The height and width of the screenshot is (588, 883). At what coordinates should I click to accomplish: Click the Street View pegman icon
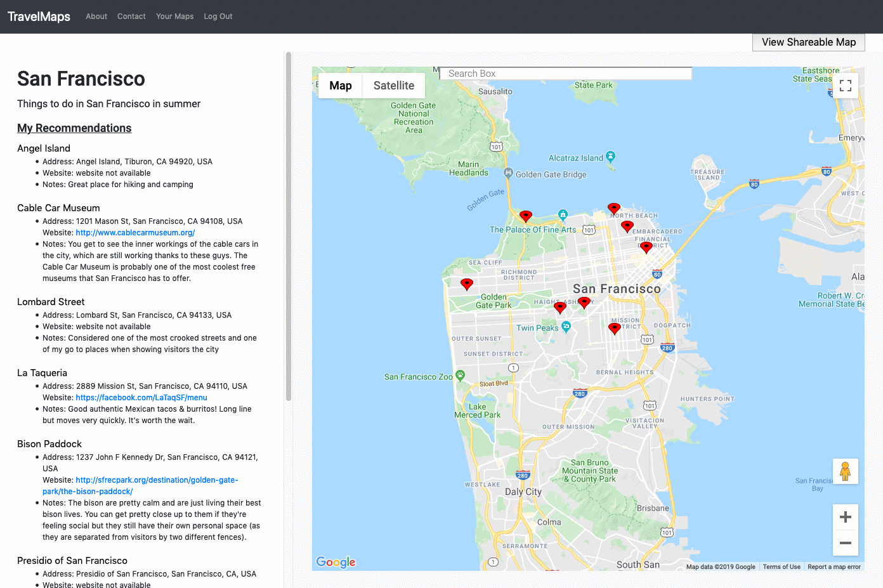(845, 471)
